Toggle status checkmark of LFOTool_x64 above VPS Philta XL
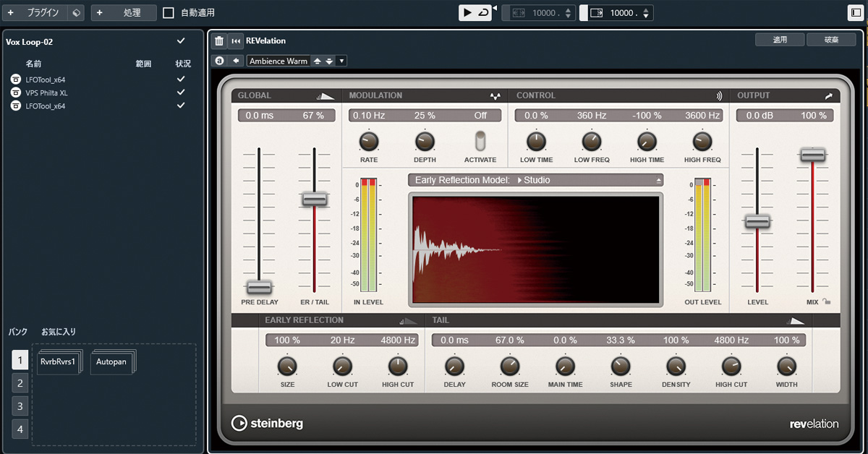 tap(181, 80)
